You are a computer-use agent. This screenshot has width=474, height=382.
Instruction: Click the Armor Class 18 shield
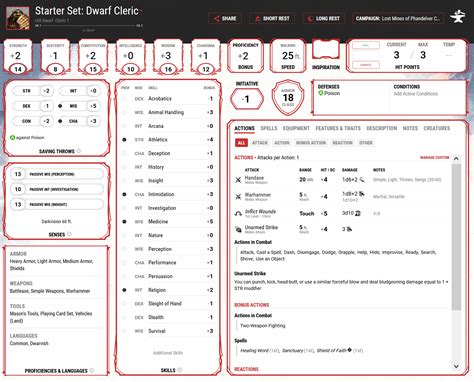pos(288,97)
